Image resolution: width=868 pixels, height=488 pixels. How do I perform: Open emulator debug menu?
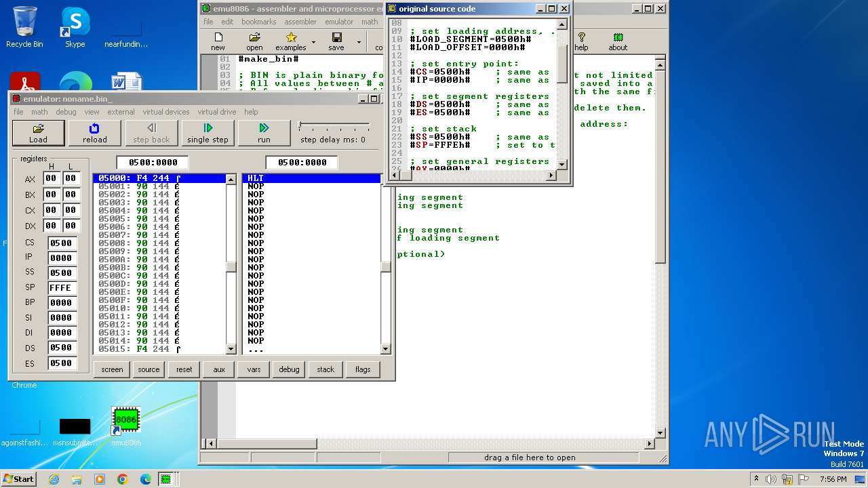click(x=66, y=112)
